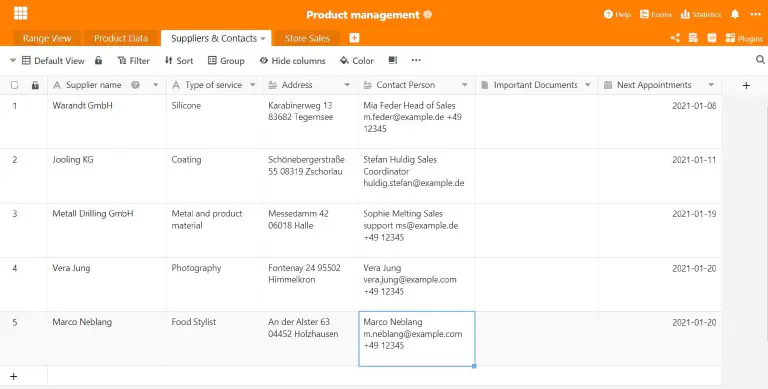Open Supplier name column dropdown

coord(156,85)
